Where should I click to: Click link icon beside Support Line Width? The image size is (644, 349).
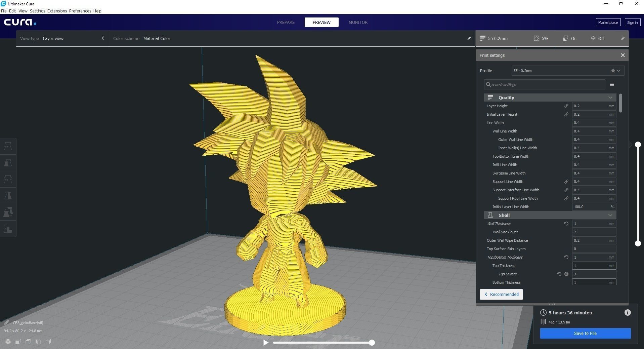coord(566,182)
